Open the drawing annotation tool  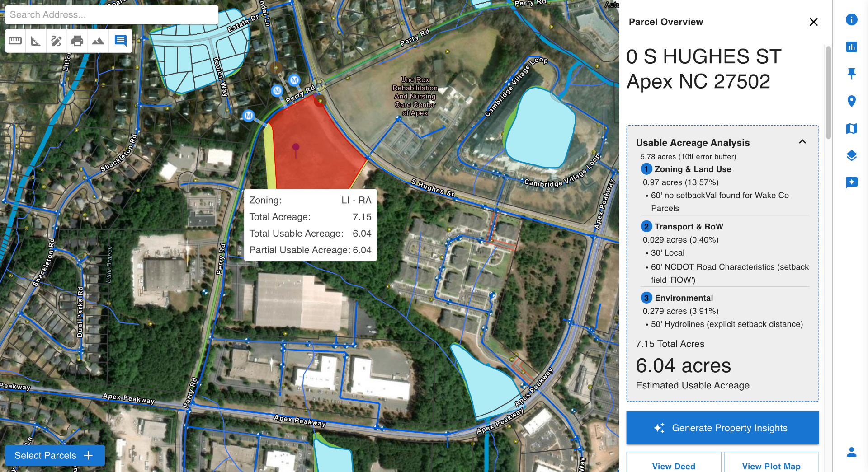tap(56, 41)
